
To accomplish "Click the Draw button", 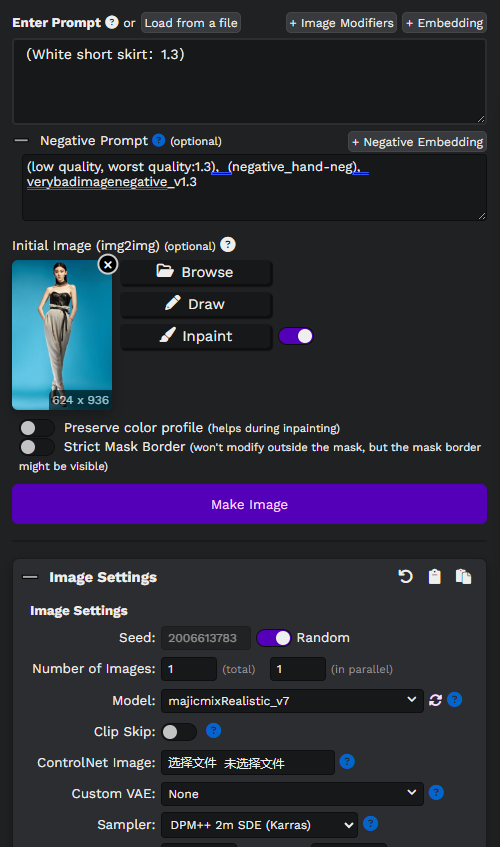I will point(196,304).
